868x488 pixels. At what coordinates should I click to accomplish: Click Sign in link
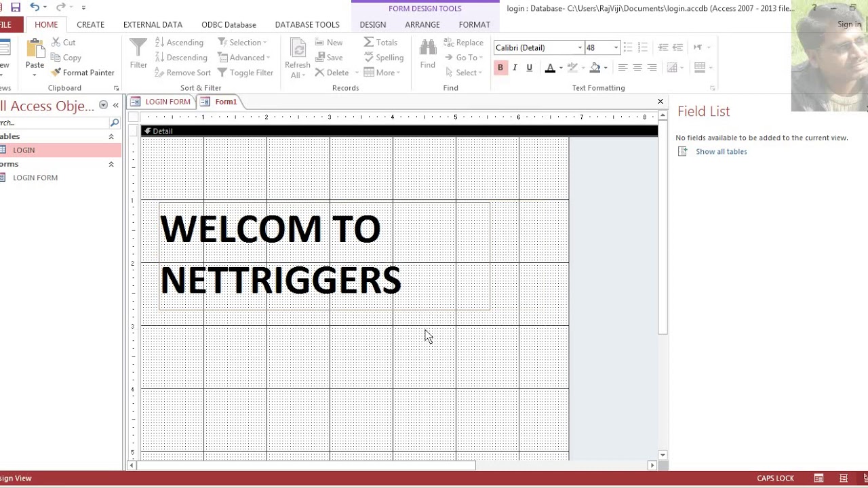tap(849, 24)
